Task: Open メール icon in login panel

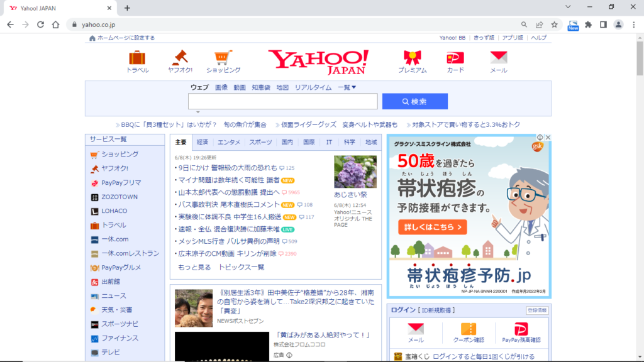Action: [x=416, y=329]
